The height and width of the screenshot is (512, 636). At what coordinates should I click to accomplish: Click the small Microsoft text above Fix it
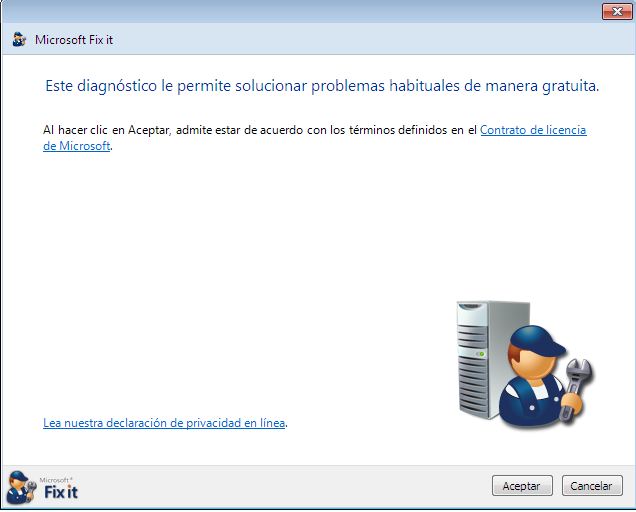[x=56, y=480]
